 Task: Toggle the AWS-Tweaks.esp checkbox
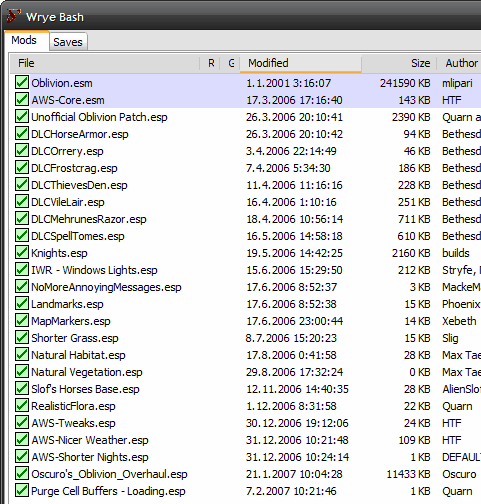click(22, 422)
